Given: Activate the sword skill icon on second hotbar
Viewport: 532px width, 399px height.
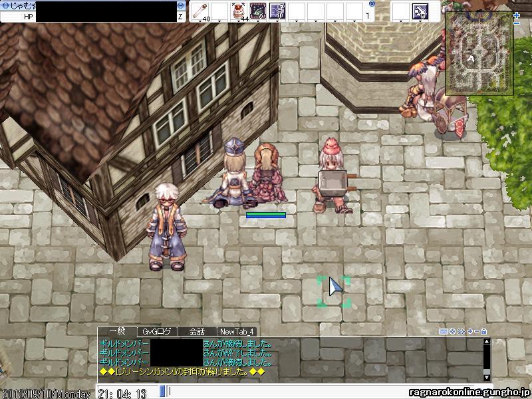Looking at the screenshot, I should click(x=420, y=11).
